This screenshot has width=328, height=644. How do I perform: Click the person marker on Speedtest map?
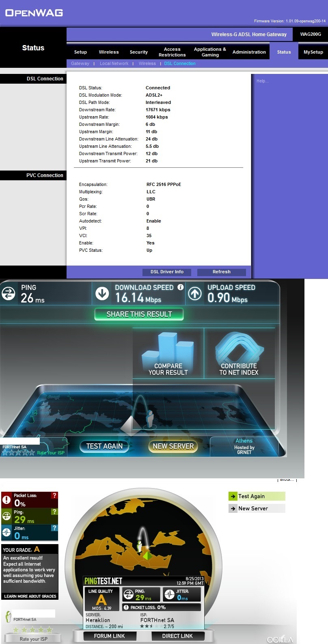tap(150, 419)
